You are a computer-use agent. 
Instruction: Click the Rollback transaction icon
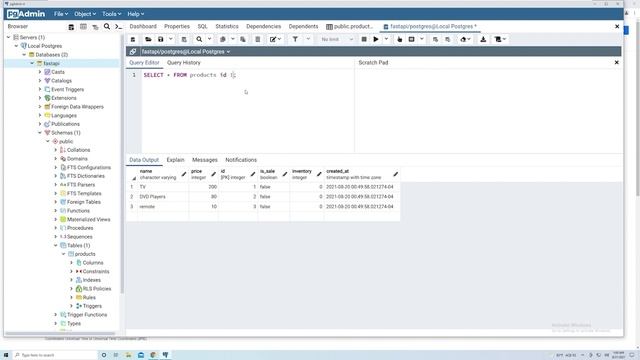coord(448,39)
